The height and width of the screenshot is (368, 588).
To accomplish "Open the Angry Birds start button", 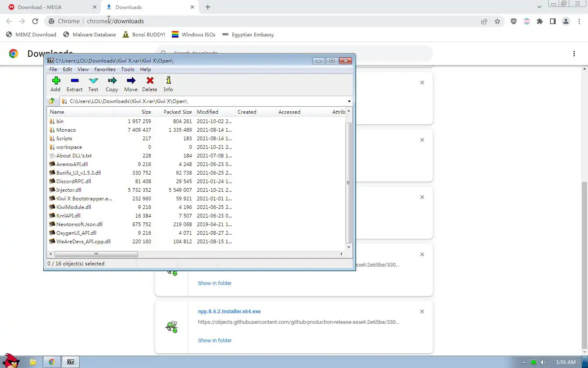I will (x=11, y=361).
